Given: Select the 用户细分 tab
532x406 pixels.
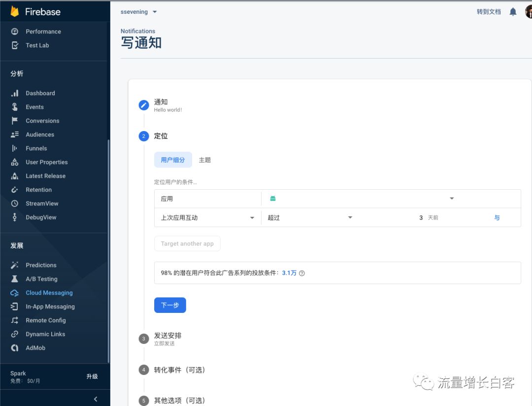Looking at the screenshot, I should point(173,160).
